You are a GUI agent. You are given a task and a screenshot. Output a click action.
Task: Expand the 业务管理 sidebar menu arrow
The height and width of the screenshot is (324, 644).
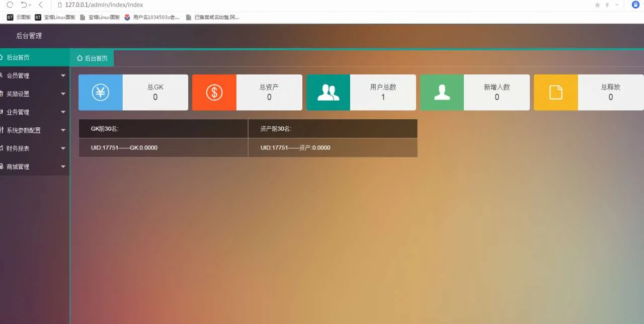click(63, 112)
